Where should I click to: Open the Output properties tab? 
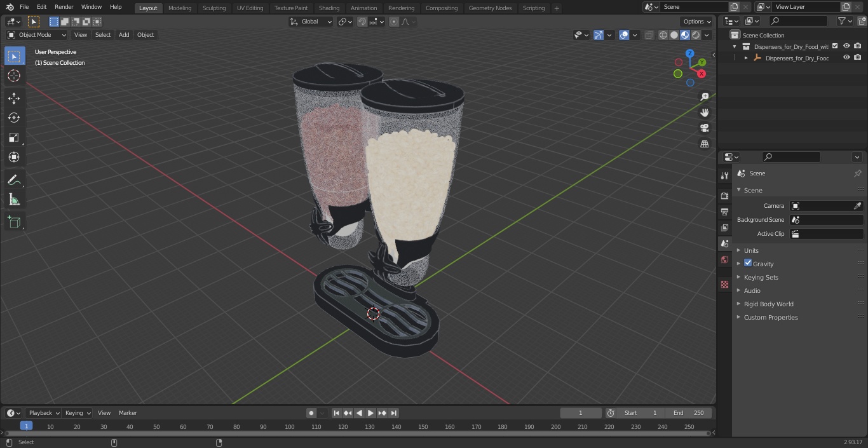pyautogui.click(x=724, y=212)
